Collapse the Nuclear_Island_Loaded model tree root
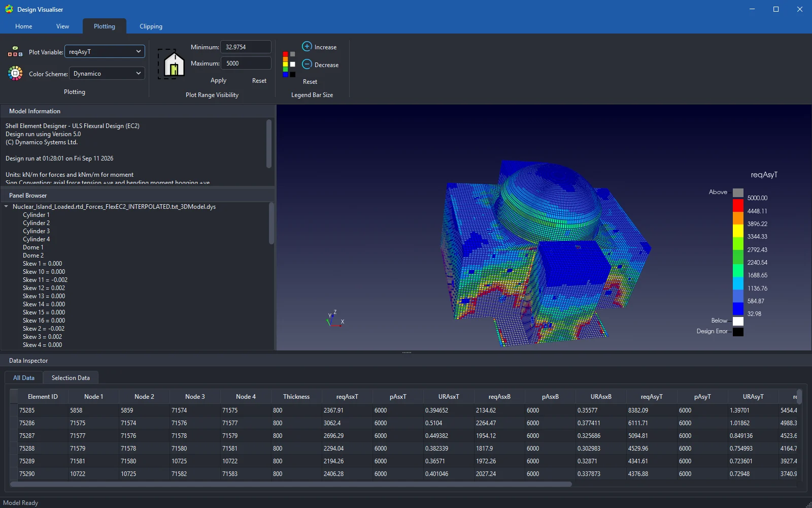 6,206
